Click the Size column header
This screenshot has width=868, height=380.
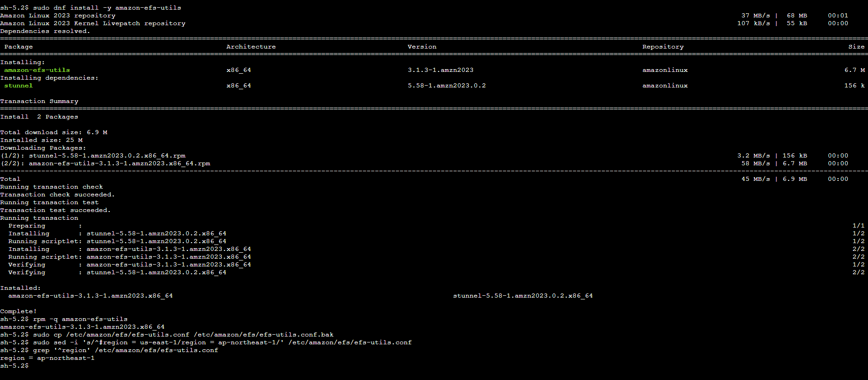click(857, 47)
